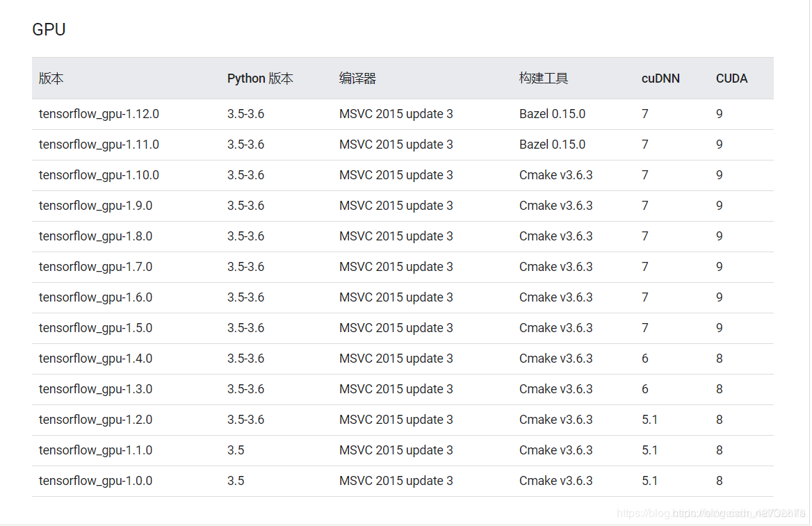This screenshot has height=526, width=812.
Task: Click the tensorflow_gpu-1.10.0 row label
Action: pyautogui.click(x=99, y=175)
